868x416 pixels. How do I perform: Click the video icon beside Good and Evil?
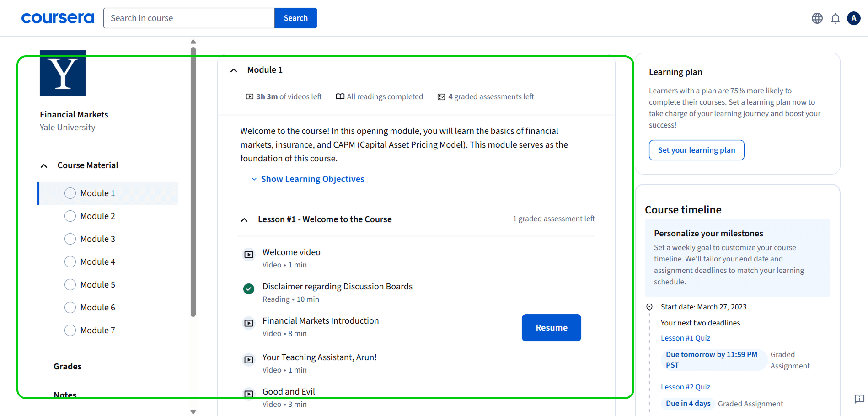(x=249, y=394)
